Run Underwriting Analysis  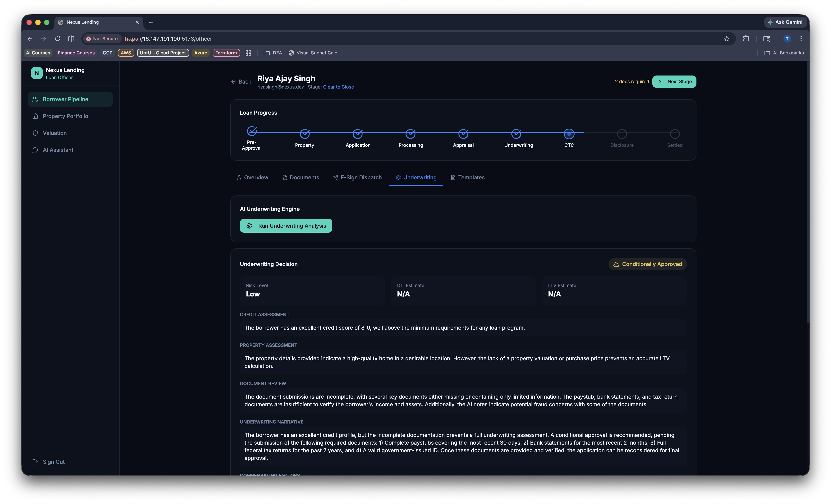286,226
